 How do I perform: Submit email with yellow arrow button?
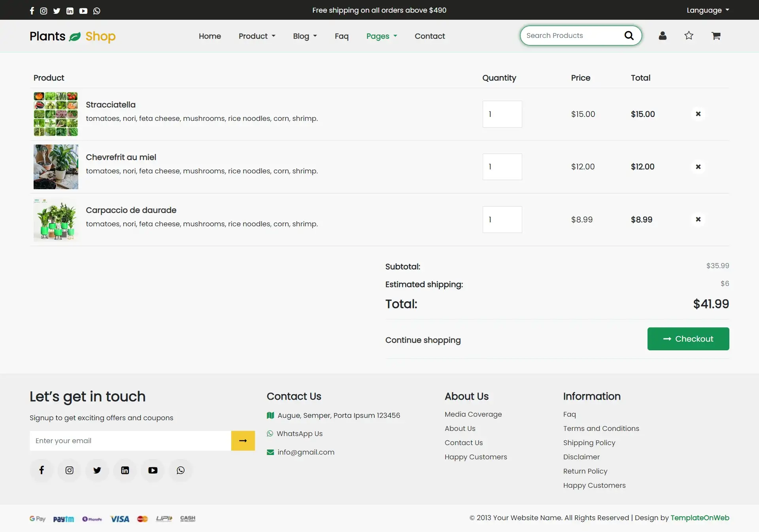point(243,441)
